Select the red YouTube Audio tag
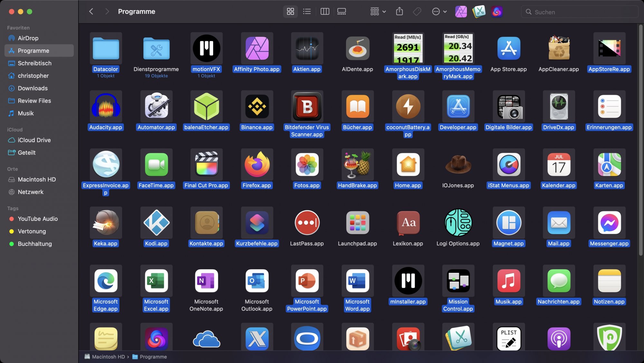 point(38,219)
